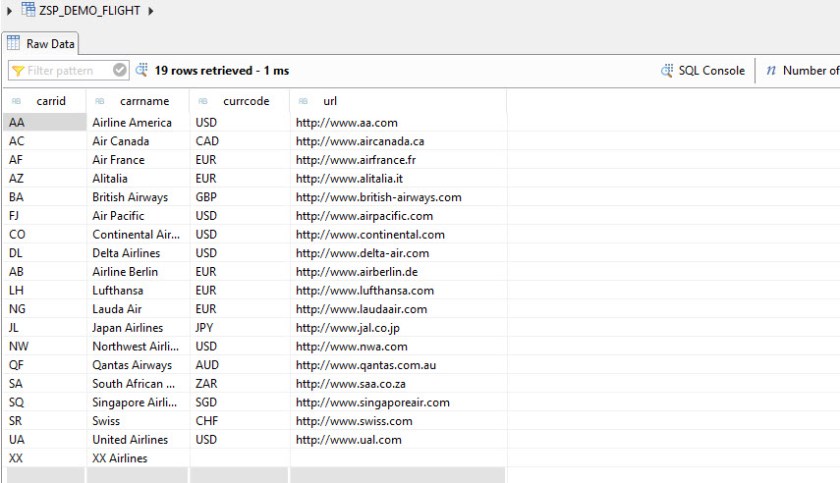Apply filter with the checkmark icon

pos(119,70)
